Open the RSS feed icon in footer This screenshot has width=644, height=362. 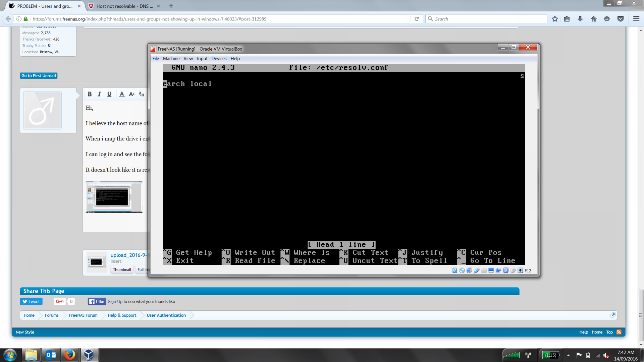pyautogui.click(x=619, y=332)
